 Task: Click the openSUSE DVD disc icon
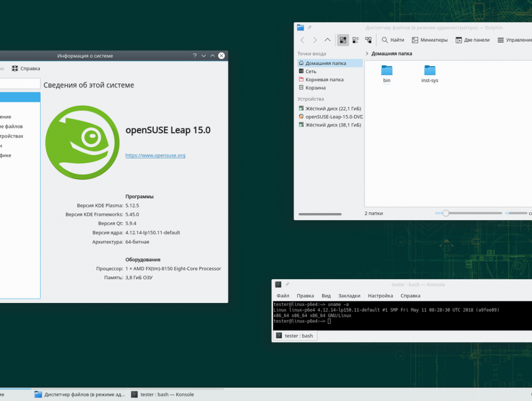click(x=301, y=116)
